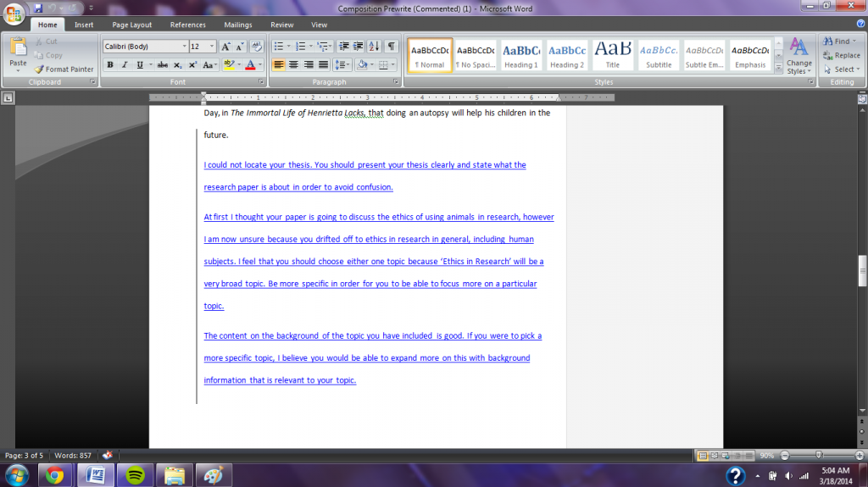Open Spotify from the taskbar
This screenshot has height=487, width=868.
(x=134, y=474)
